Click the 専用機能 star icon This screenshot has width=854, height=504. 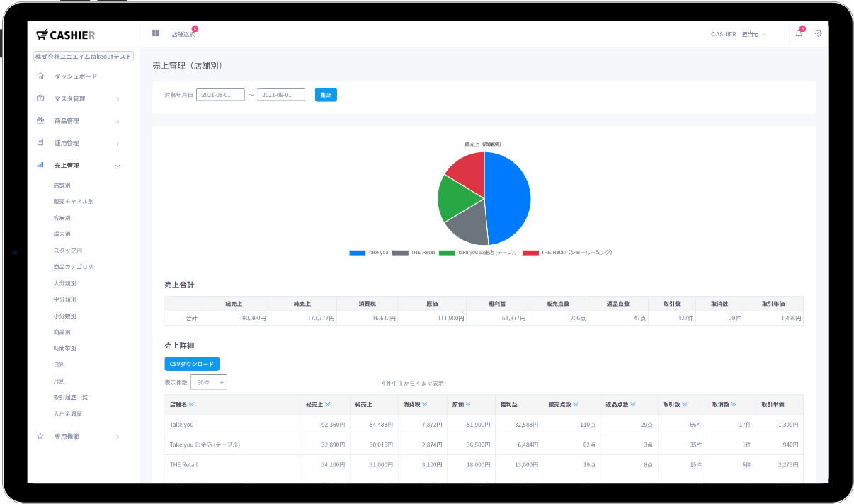coord(40,436)
